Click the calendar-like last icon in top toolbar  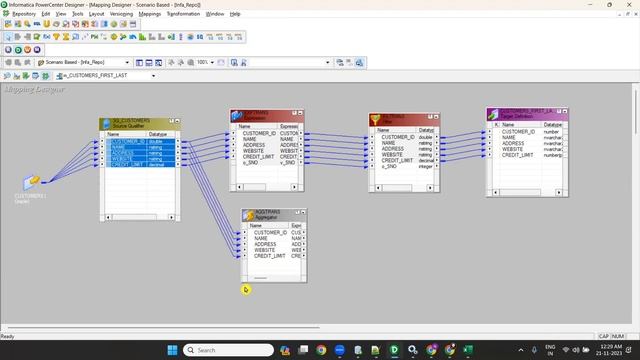[133, 24]
